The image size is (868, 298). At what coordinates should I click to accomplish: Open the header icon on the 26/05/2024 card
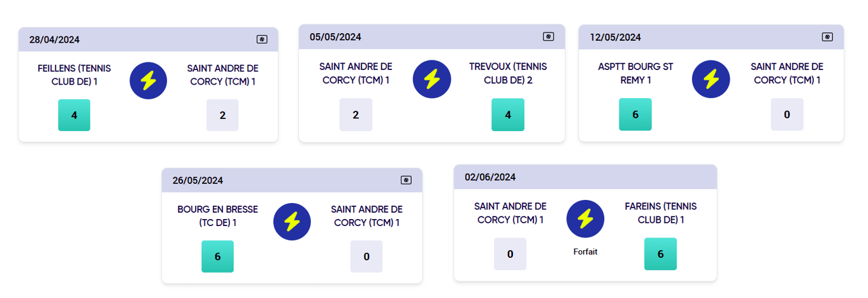(x=406, y=180)
